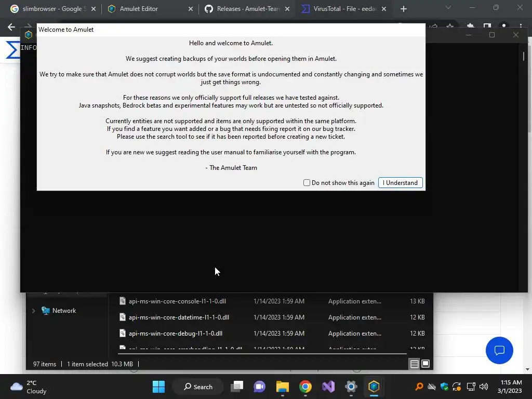The image size is (532, 399).
Task: Switch Explorer to details view icon
Action: coord(414,364)
